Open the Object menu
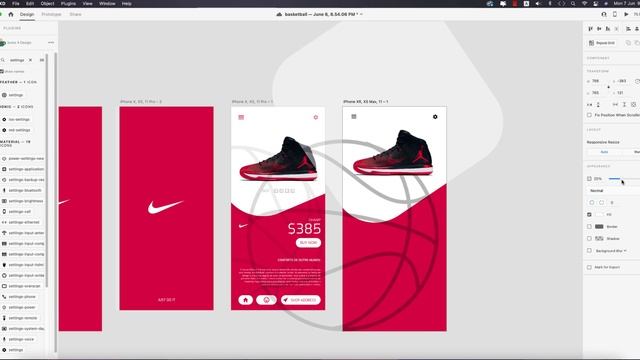 tap(47, 4)
